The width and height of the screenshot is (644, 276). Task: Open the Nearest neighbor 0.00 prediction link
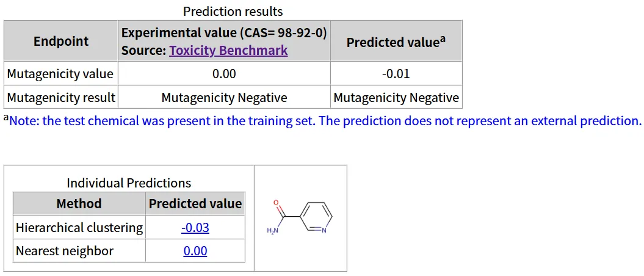tap(195, 251)
